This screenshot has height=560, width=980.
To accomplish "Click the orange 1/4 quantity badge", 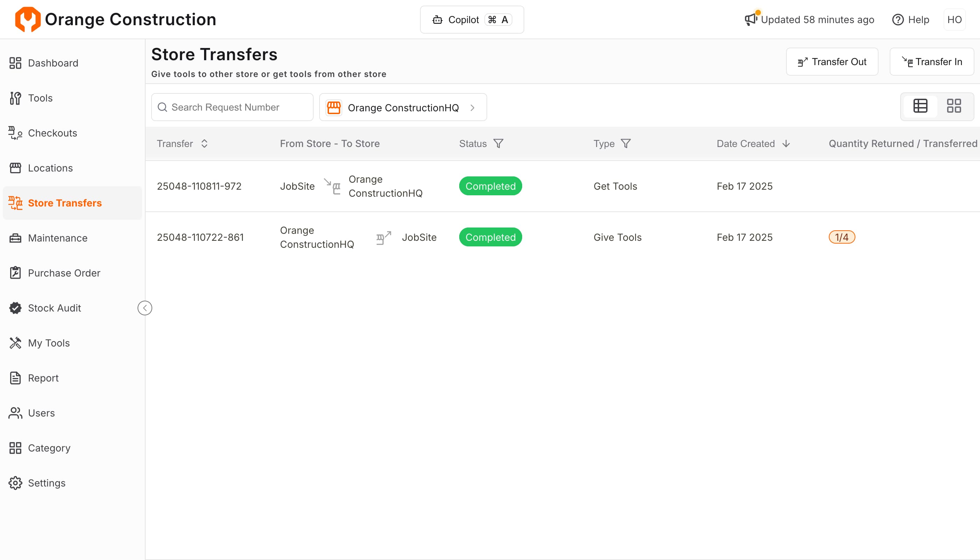I will pyautogui.click(x=841, y=237).
